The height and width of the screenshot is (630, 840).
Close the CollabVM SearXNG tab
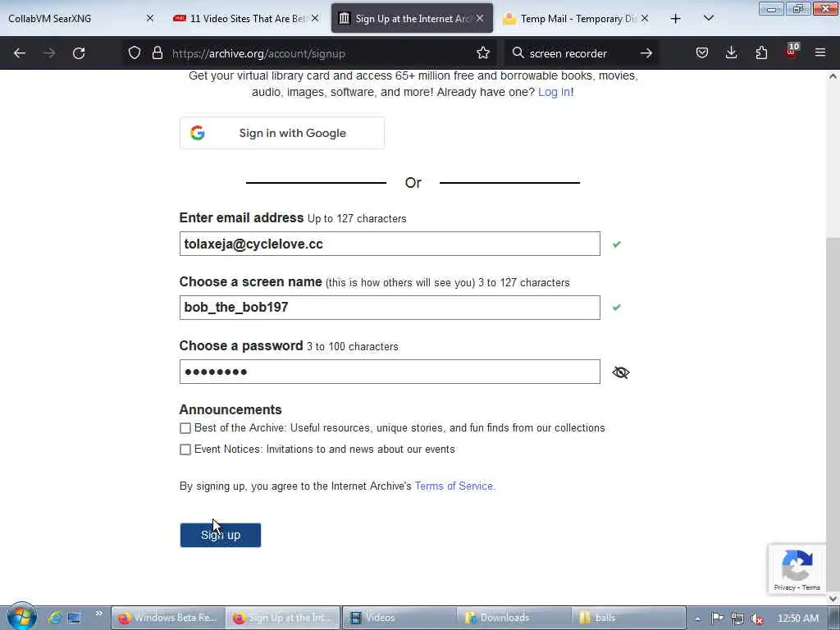point(150,18)
